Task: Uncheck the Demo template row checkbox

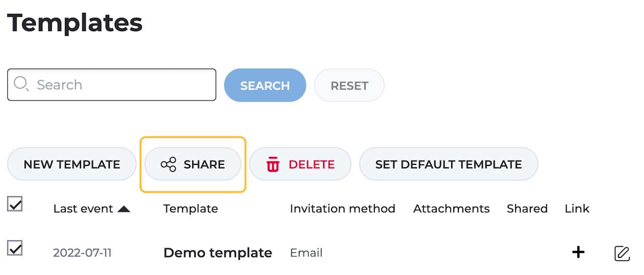Action: coord(15,248)
